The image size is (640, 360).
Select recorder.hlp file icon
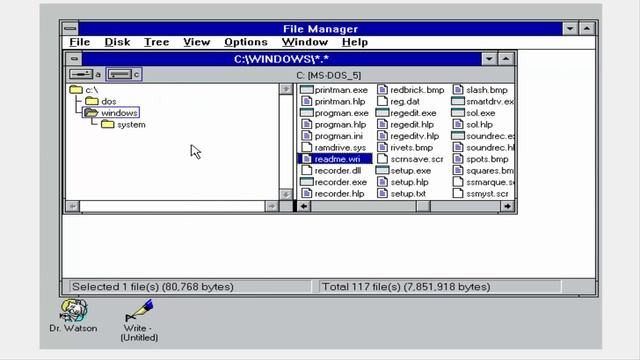(307, 193)
